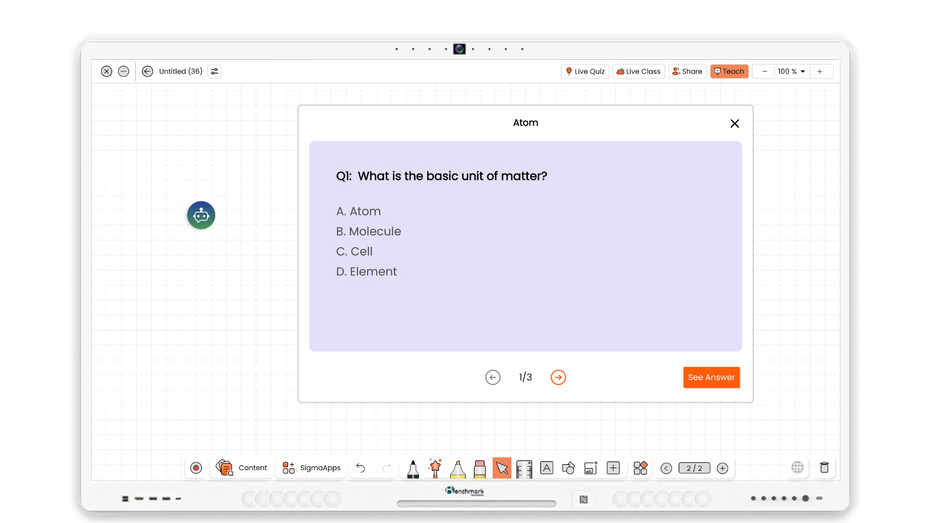
Task: Add a new whiteboard page
Action: point(722,468)
